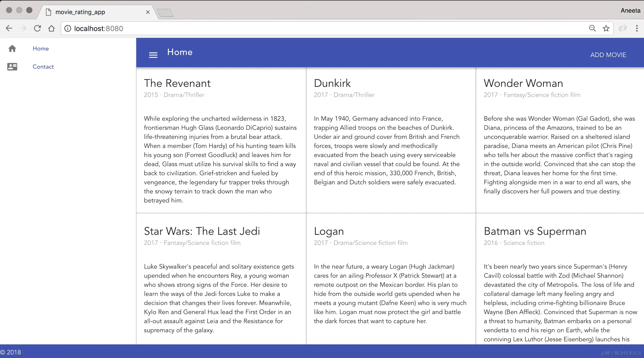This screenshot has height=358, width=644.
Task: Reload the page with refresh icon
Action: 37,28
